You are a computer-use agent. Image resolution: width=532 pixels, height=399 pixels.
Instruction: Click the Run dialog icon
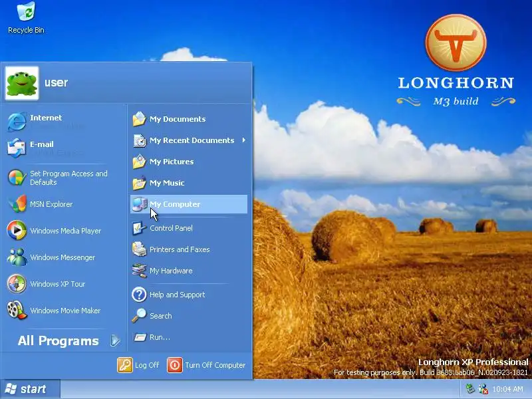click(140, 337)
